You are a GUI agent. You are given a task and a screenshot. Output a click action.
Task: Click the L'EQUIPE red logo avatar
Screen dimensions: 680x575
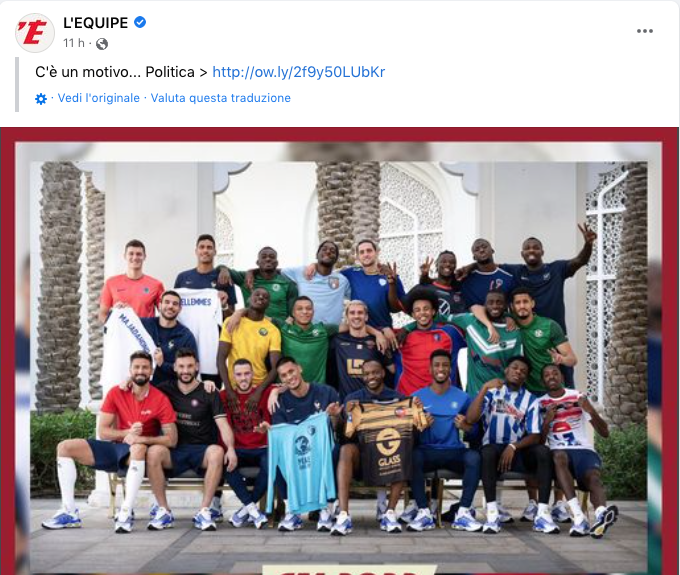pos(35,33)
